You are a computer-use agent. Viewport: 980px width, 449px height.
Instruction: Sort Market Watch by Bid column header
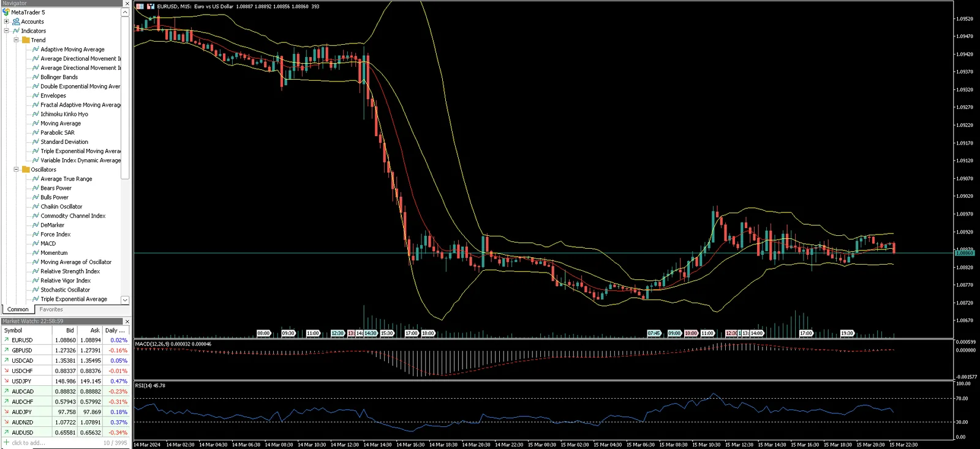(64, 330)
